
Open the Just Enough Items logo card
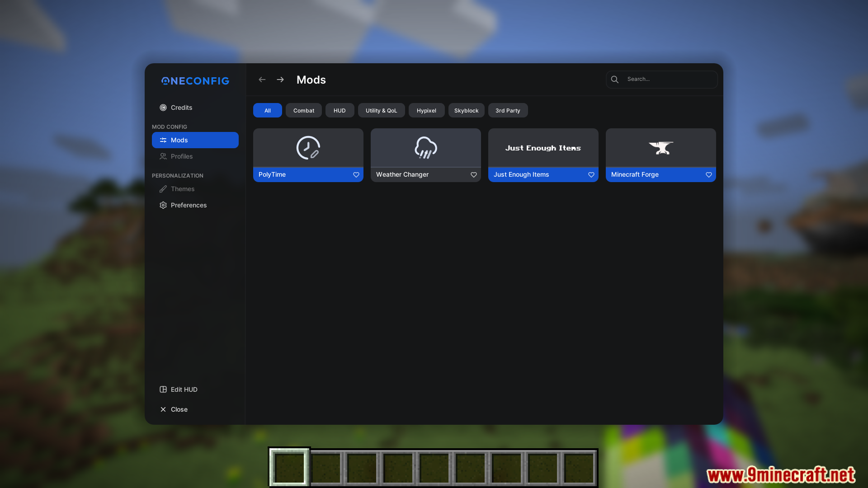543,148
